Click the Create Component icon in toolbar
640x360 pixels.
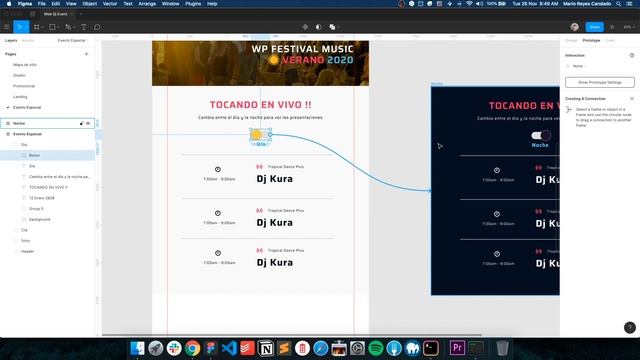coord(305,27)
